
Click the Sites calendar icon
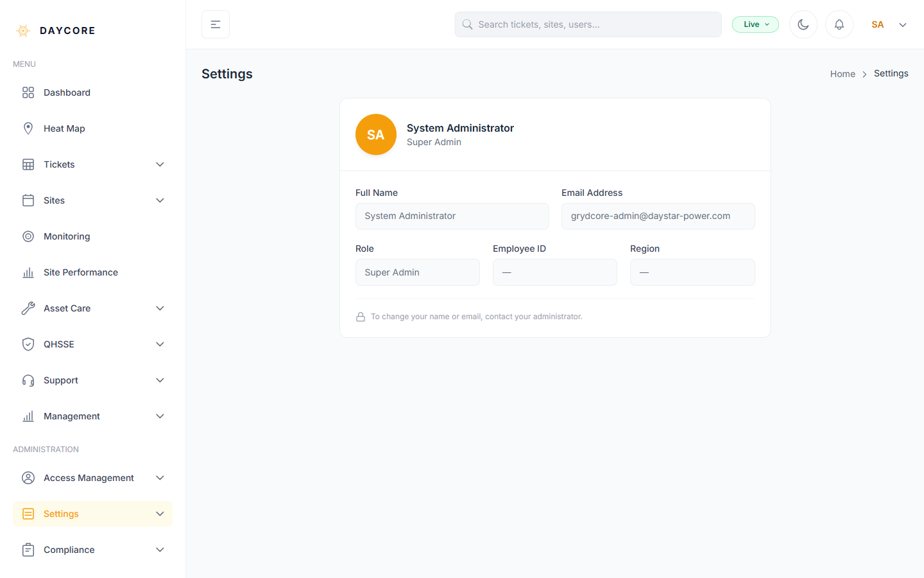28,200
